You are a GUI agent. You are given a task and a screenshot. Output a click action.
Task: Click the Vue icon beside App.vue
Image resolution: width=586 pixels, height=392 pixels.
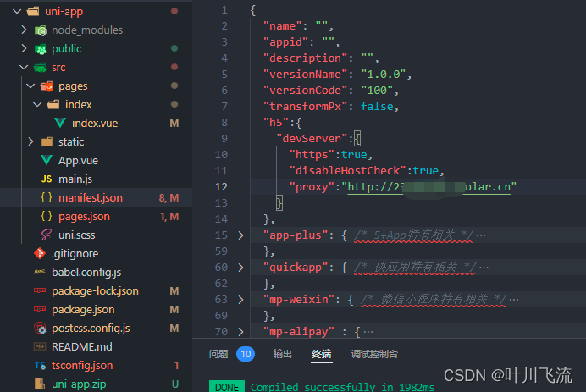point(47,160)
